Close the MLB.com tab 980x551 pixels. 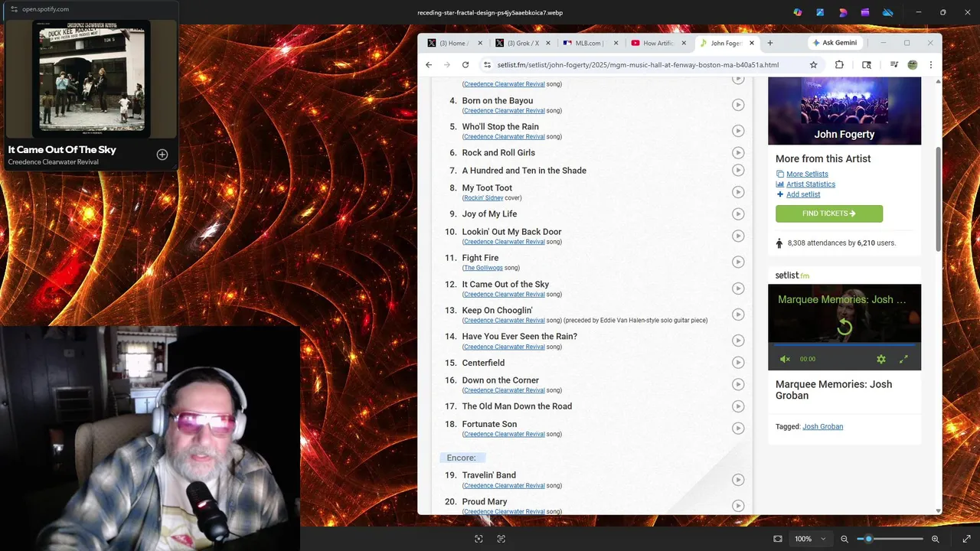click(616, 43)
